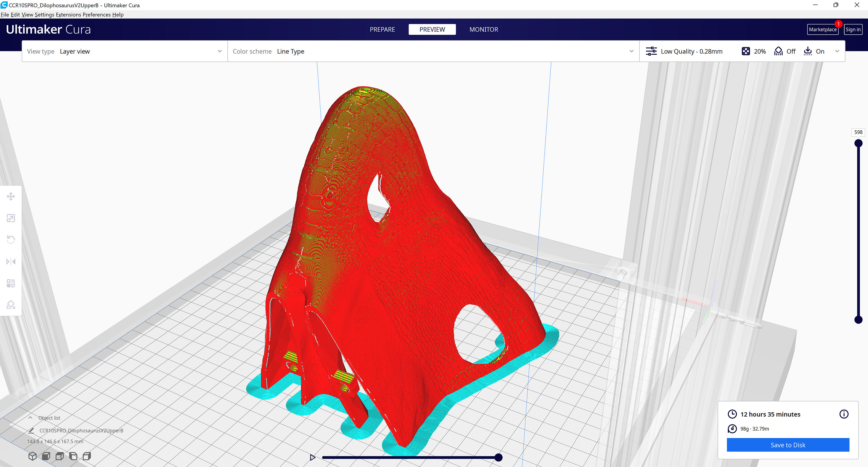Click the support Off icon
Screen dimensions: 868x467
(x=778, y=51)
